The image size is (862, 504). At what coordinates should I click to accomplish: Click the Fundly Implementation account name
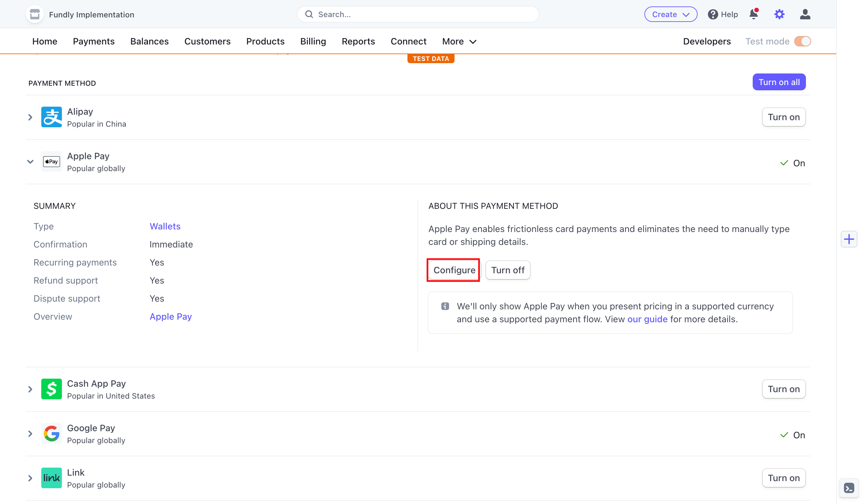click(91, 15)
